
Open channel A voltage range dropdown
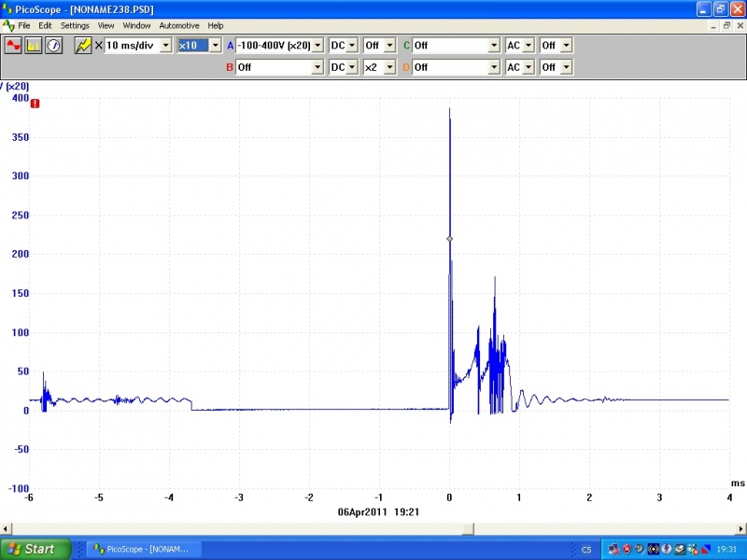pyautogui.click(x=317, y=45)
